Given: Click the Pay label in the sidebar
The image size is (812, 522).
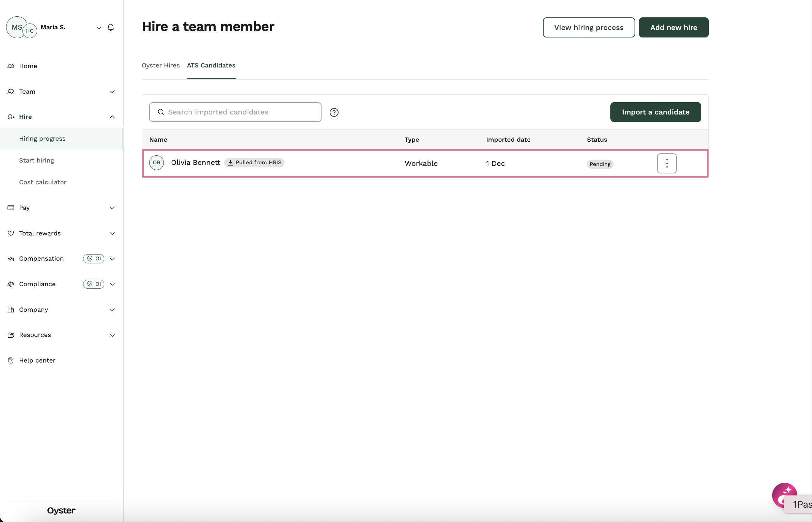Looking at the screenshot, I should [24, 208].
